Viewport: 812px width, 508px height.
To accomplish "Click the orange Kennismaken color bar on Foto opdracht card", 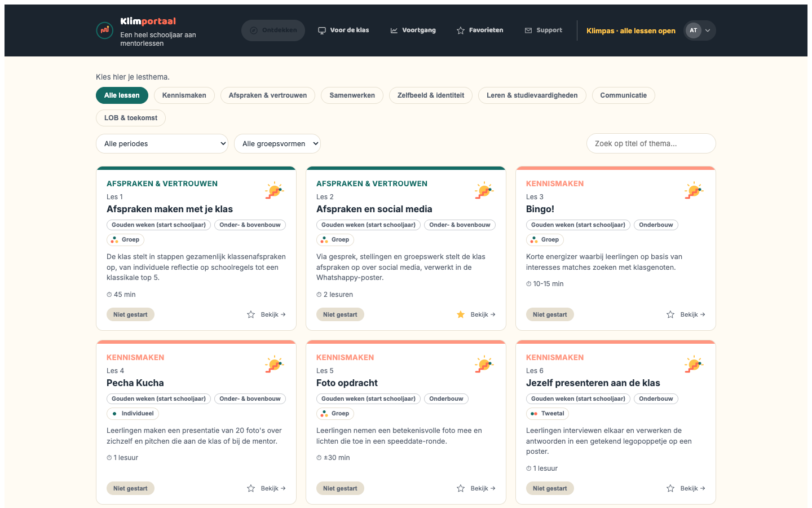I will pos(406,341).
